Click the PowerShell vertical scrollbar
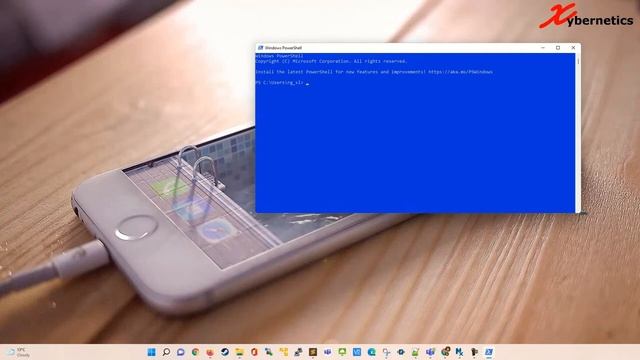The image size is (640, 360). pos(578,133)
